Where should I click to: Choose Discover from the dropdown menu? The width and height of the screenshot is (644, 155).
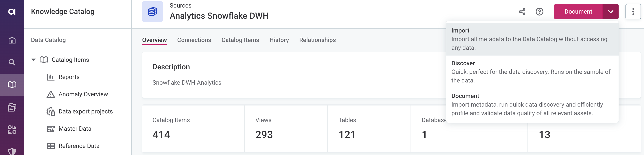tap(532, 72)
